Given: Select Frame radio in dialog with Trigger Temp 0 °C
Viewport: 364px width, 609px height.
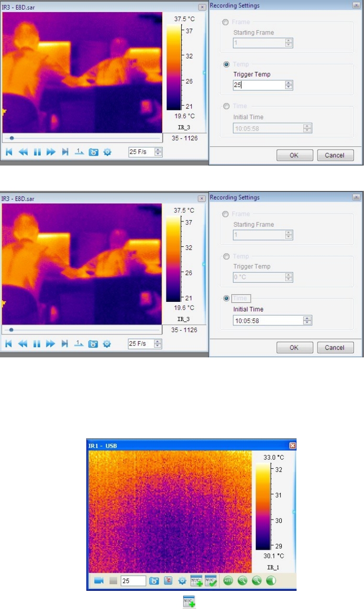Looking at the screenshot, I should coord(225,214).
